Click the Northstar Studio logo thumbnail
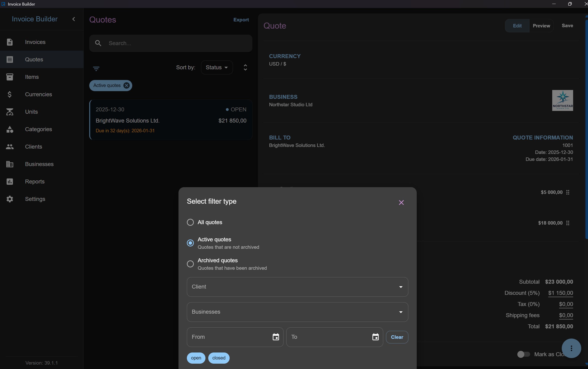 562,100
